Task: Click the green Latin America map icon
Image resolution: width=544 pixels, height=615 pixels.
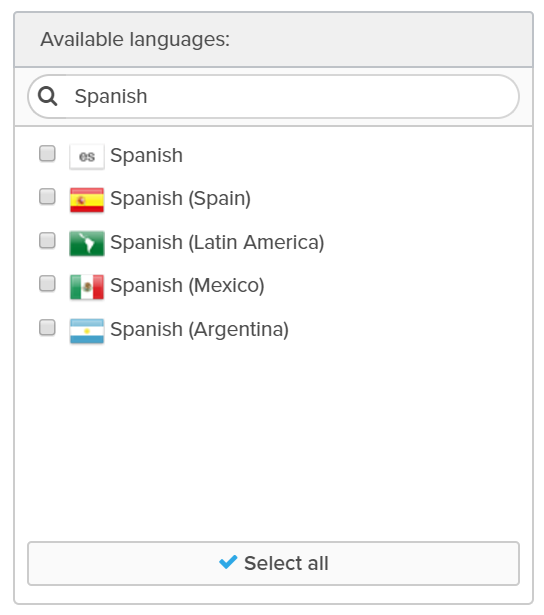Action: [87, 244]
